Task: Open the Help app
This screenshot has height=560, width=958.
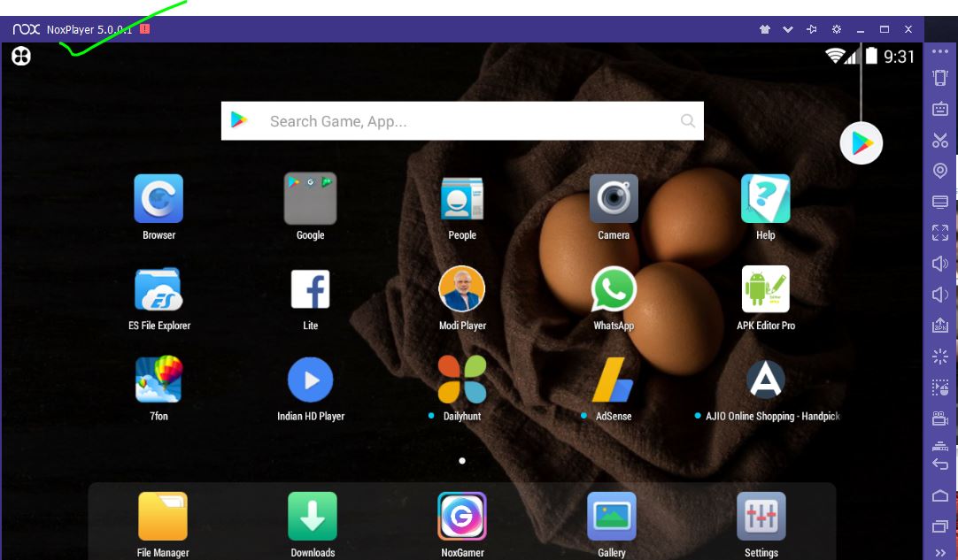Action: coord(766,198)
